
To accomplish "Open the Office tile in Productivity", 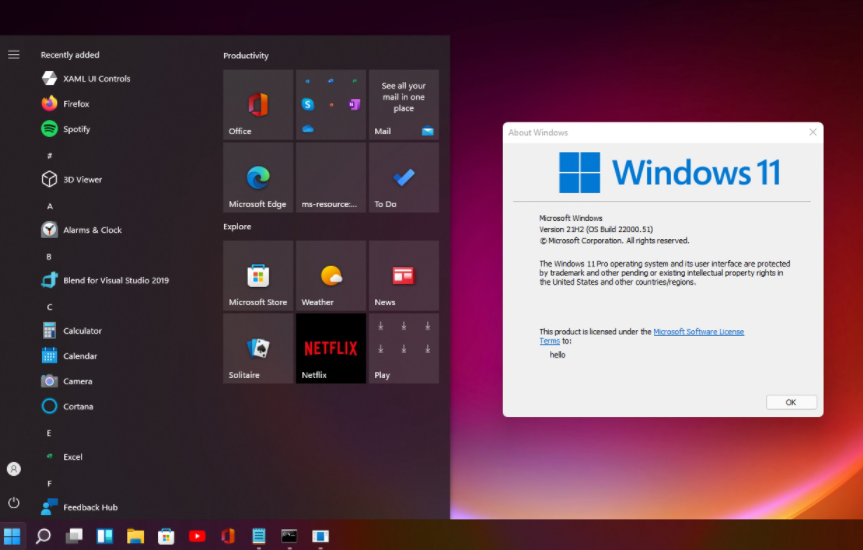I will click(x=258, y=104).
